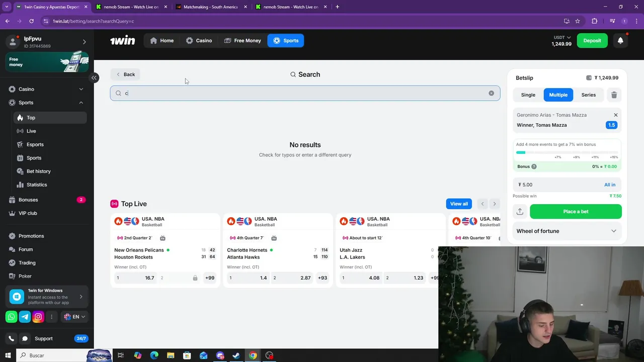The image size is (644, 362).
Task: Select Top in sports sidebar
Action: [x=50, y=118]
